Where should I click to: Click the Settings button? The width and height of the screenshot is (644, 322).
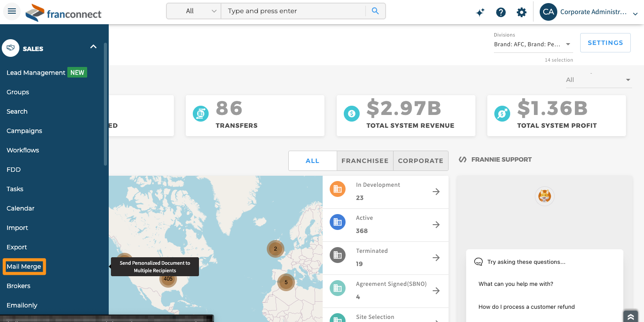605,43
